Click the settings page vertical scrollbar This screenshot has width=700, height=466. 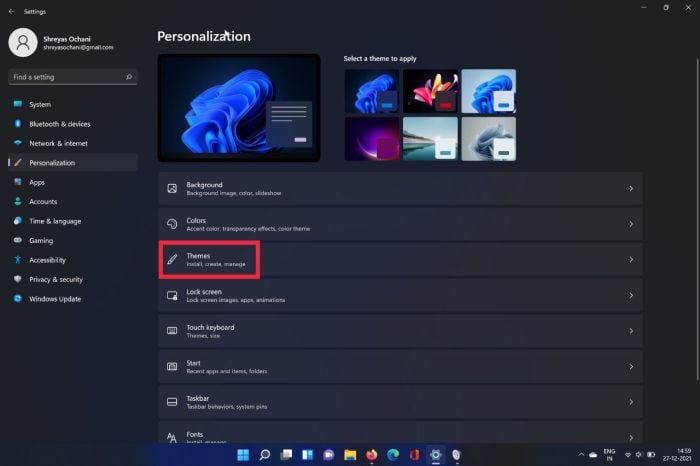(x=697, y=219)
